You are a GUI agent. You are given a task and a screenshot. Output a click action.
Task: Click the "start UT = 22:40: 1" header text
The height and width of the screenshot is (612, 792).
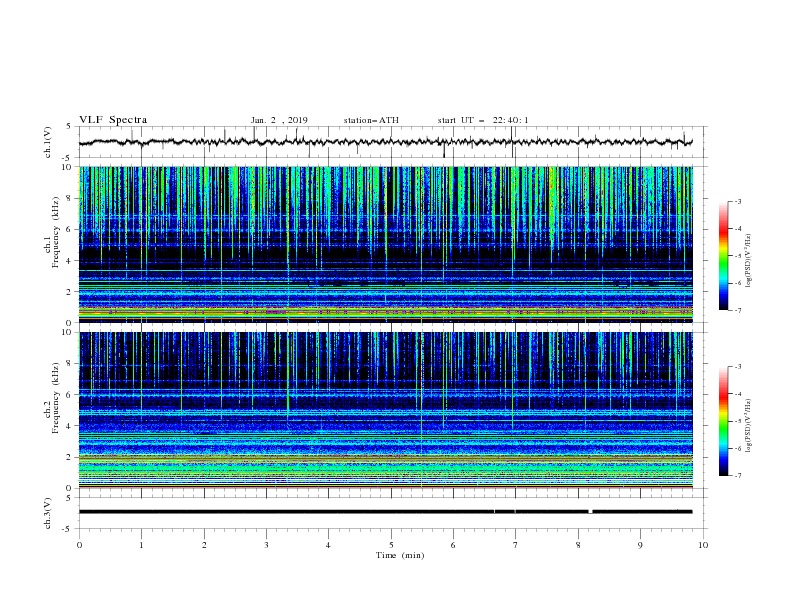click(483, 120)
